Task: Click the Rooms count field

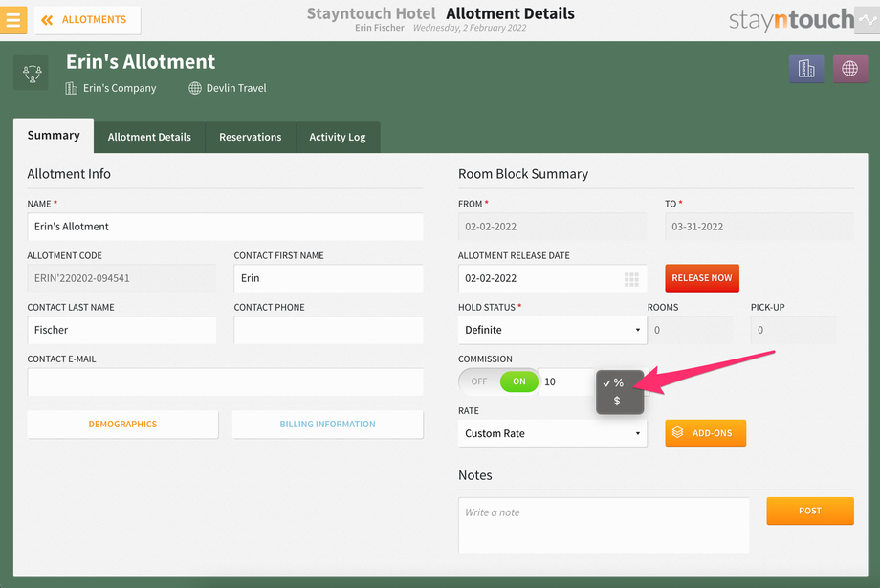Action: click(x=691, y=330)
